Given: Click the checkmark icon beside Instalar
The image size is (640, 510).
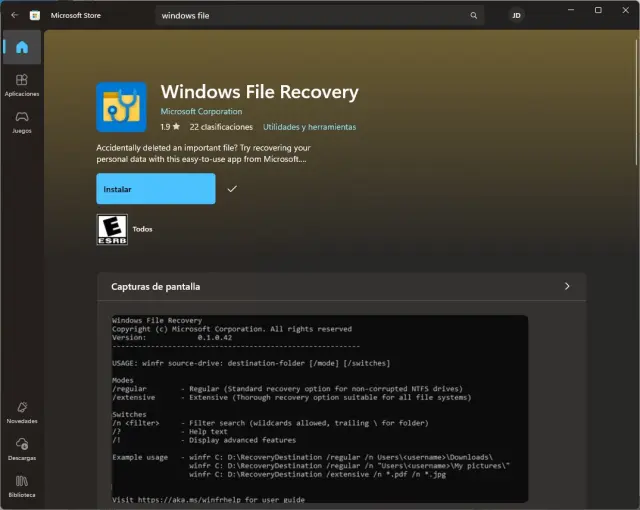Looking at the screenshot, I should pos(232,188).
